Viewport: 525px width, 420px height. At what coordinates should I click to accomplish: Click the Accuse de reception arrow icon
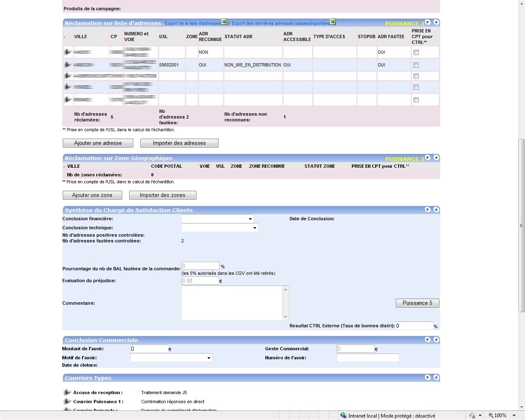tap(67, 393)
